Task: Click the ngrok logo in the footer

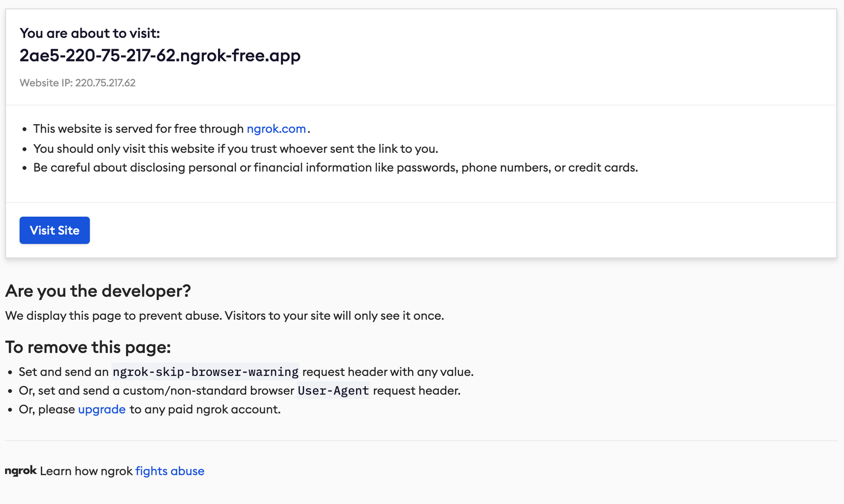Action: click(x=21, y=471)
